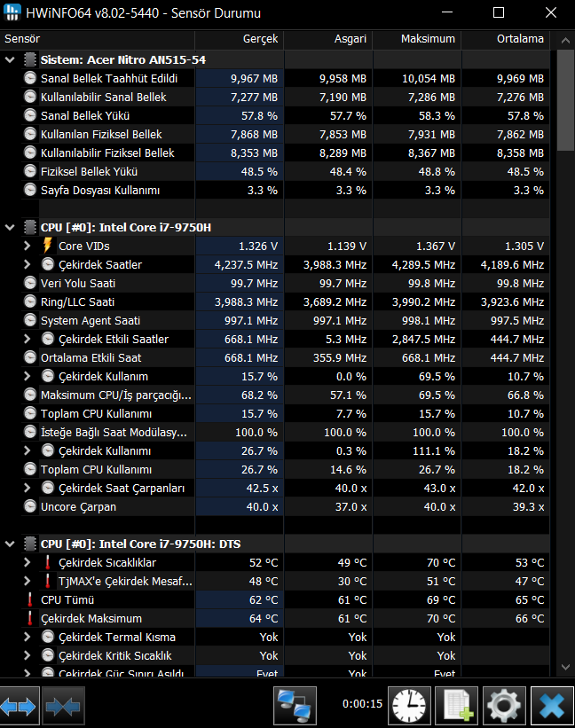
Task: Click the scrollbar down arrow
Action: coord(565,667)
